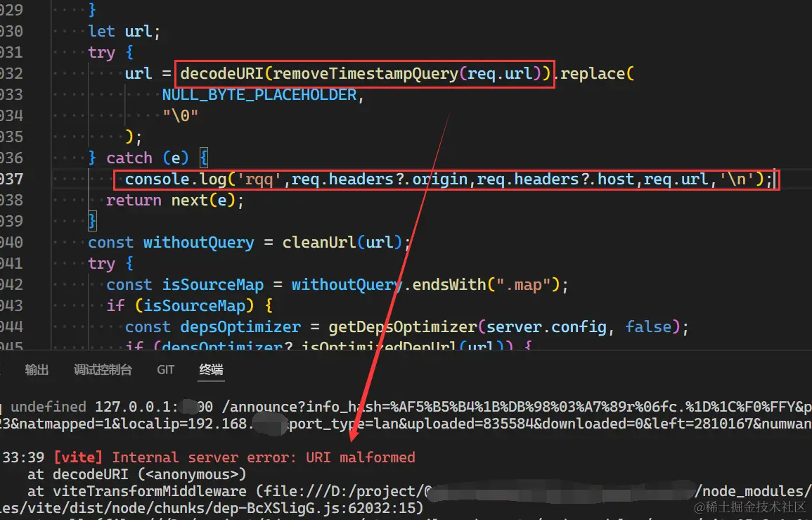Click decodeURI call in editor line

pyautogui.click(x=365, y=74)
